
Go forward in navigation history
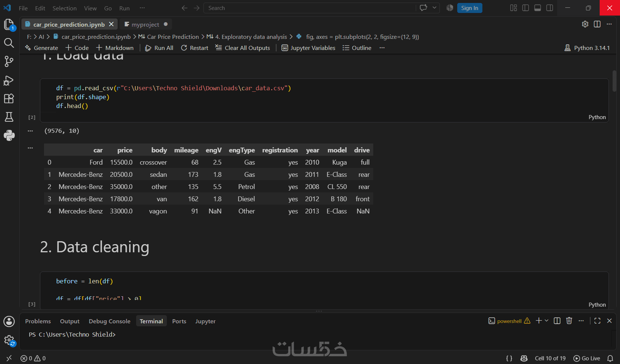(196, 8)
